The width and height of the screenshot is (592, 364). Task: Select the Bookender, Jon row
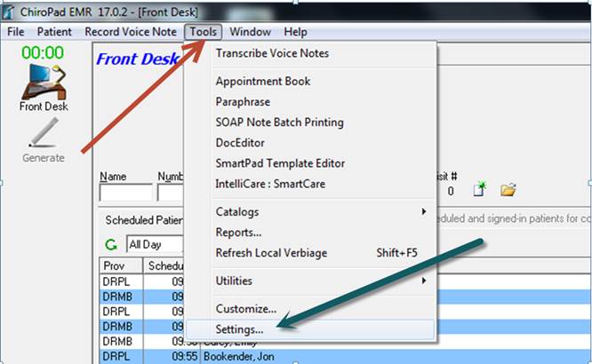tap(346, 357)
